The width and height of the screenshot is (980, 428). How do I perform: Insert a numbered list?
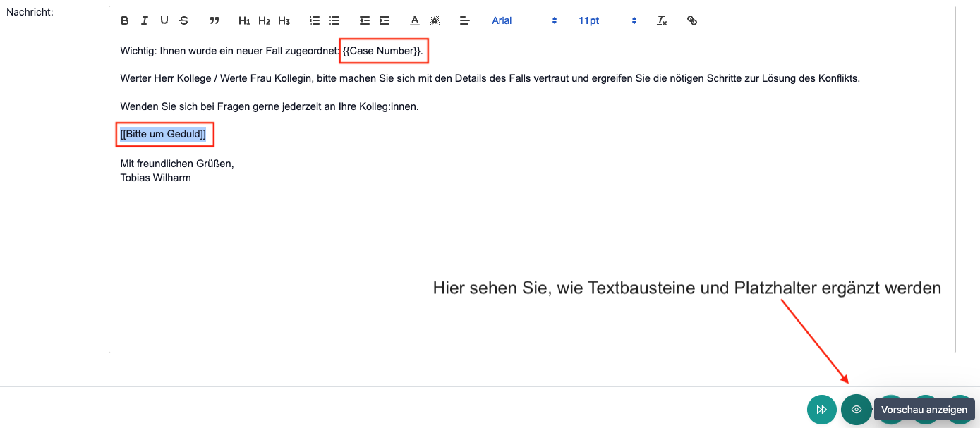click(x=315, y=20)
